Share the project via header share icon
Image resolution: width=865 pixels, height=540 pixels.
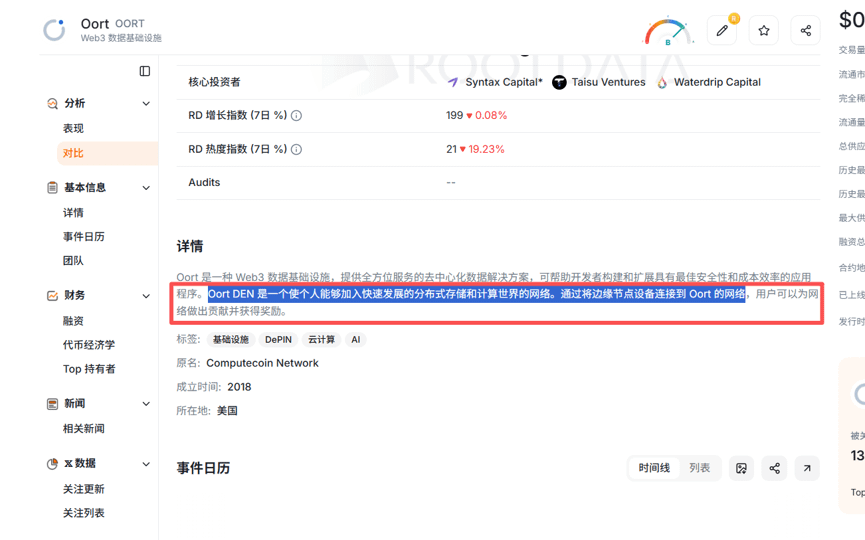(x=805, y=30)
